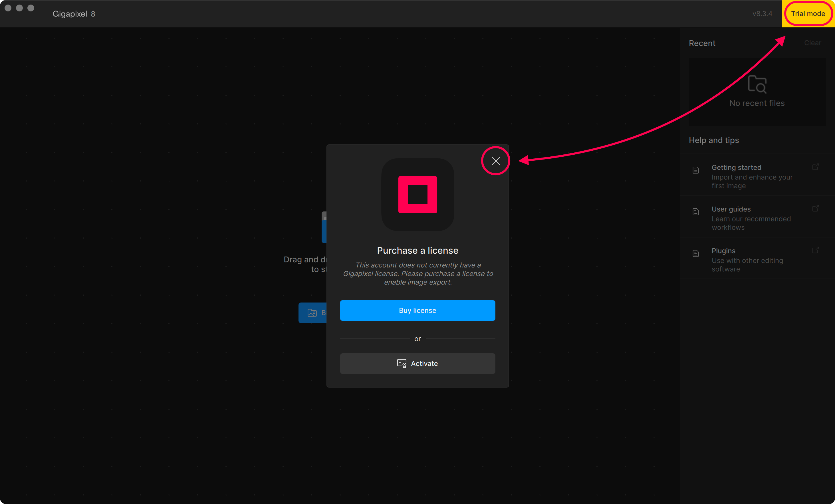Click the User guides document icon

click(x=696, y=212)
